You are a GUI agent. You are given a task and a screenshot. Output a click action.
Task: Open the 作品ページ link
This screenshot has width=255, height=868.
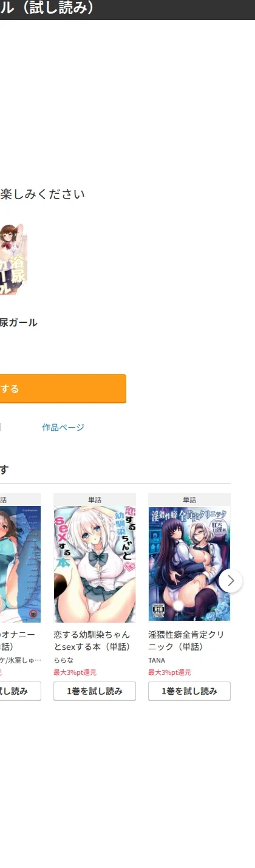click(63, 428)
